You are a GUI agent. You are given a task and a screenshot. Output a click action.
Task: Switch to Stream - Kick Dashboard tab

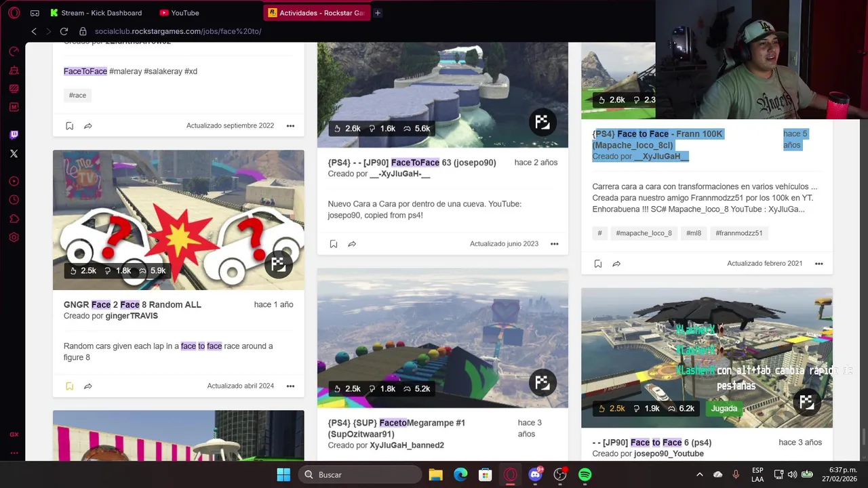pos(96,13)
